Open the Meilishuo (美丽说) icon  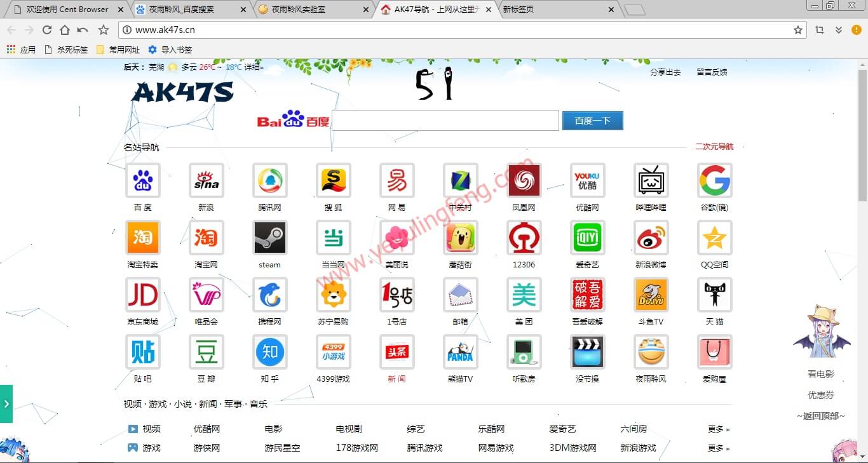tap(397, 238)
